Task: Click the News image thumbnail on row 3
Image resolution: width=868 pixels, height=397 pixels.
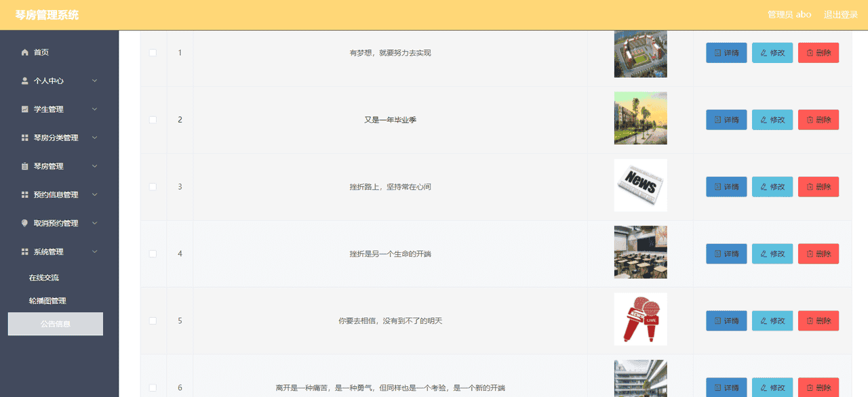Action: pos(640,185)
